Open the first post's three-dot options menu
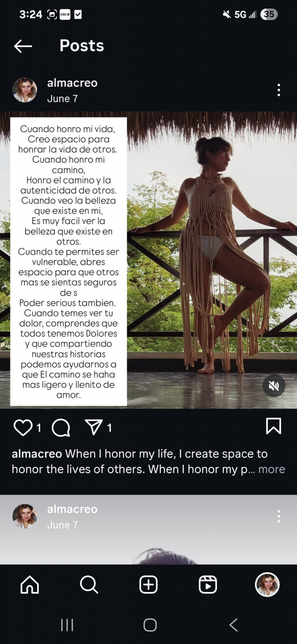Screen dimensions: 297x644 click(x=279, y=90)
